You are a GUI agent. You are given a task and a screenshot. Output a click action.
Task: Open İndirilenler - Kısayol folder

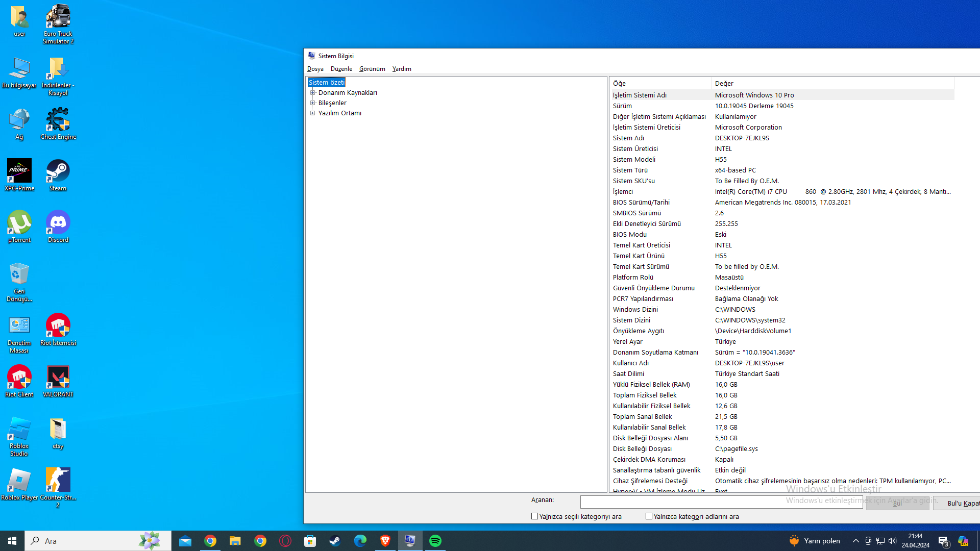[58, 76]
